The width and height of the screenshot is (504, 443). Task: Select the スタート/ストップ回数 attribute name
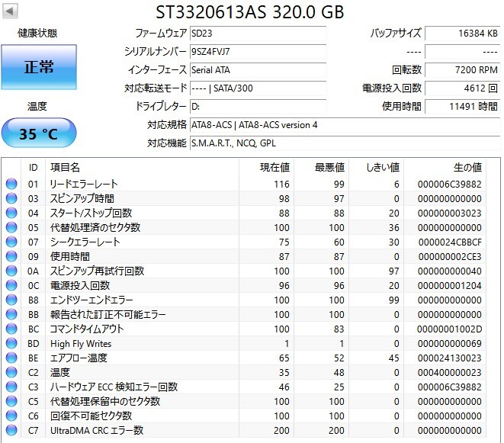(x=91, y=213)
